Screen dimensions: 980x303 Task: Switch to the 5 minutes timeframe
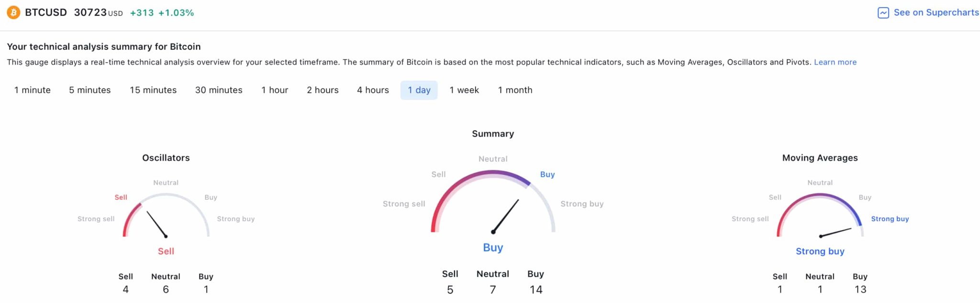pyautogui.click(x=90, y=90)
